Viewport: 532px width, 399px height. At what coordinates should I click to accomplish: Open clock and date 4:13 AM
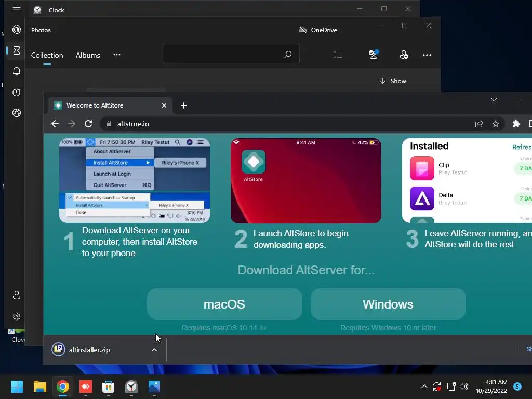[x=491, y=387]
